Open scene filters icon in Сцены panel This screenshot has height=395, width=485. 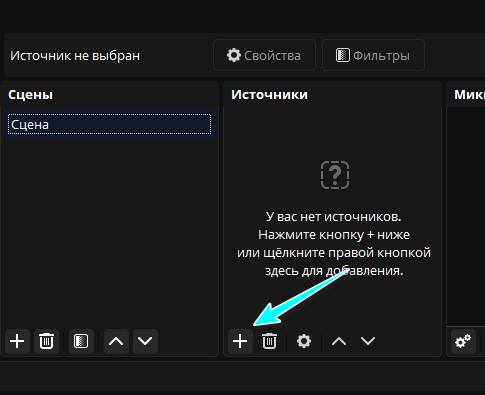[x=81, y=341]
